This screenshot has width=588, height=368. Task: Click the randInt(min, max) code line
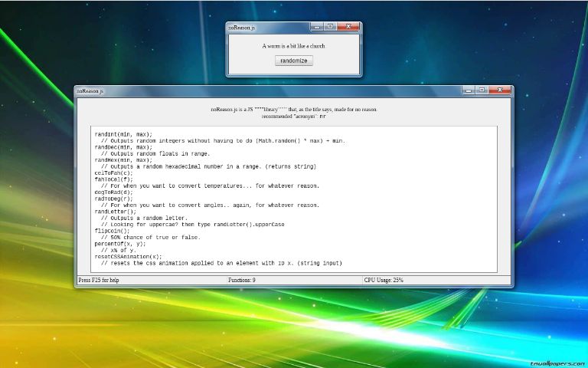point(123,134)
